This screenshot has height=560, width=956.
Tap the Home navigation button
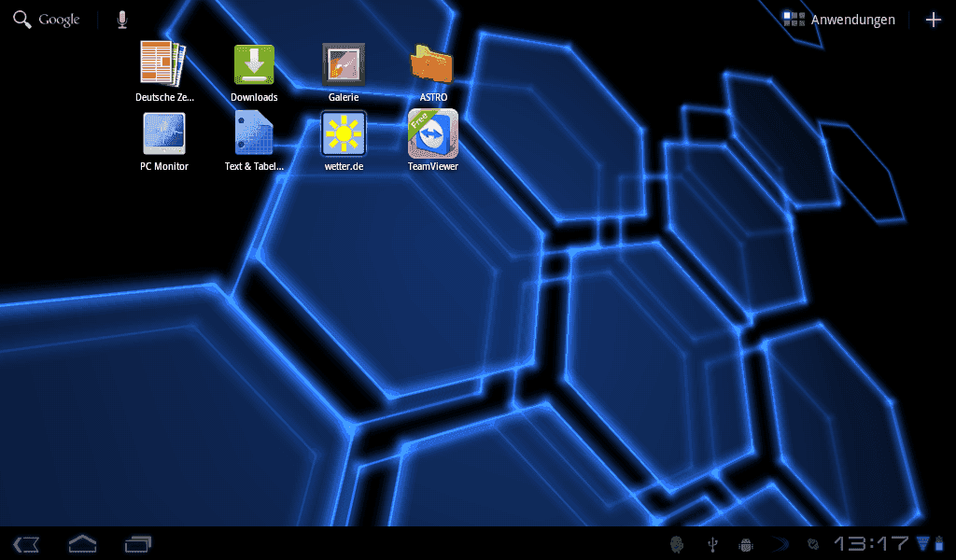tap(82, 543)
